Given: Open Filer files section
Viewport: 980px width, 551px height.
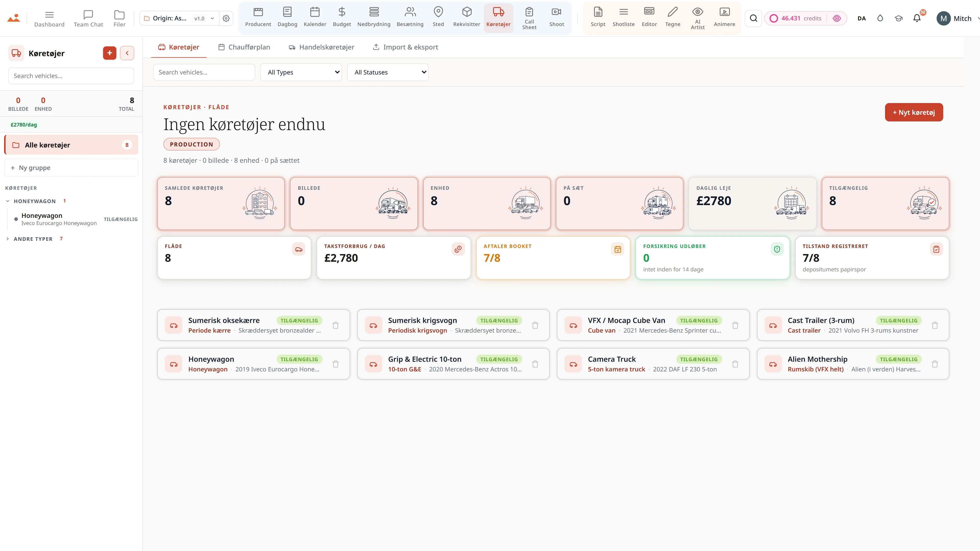Looking at the screenshot, I should click(119, 18).
